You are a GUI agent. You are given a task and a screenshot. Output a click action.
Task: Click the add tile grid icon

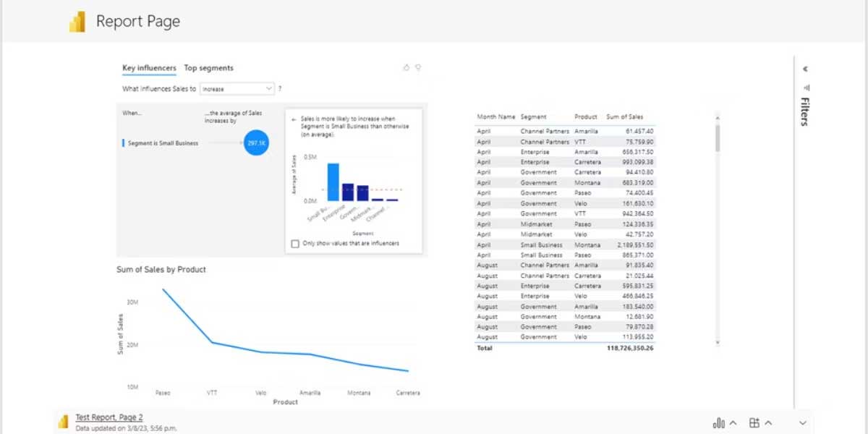pyautogui.click(x=754, y=423)
